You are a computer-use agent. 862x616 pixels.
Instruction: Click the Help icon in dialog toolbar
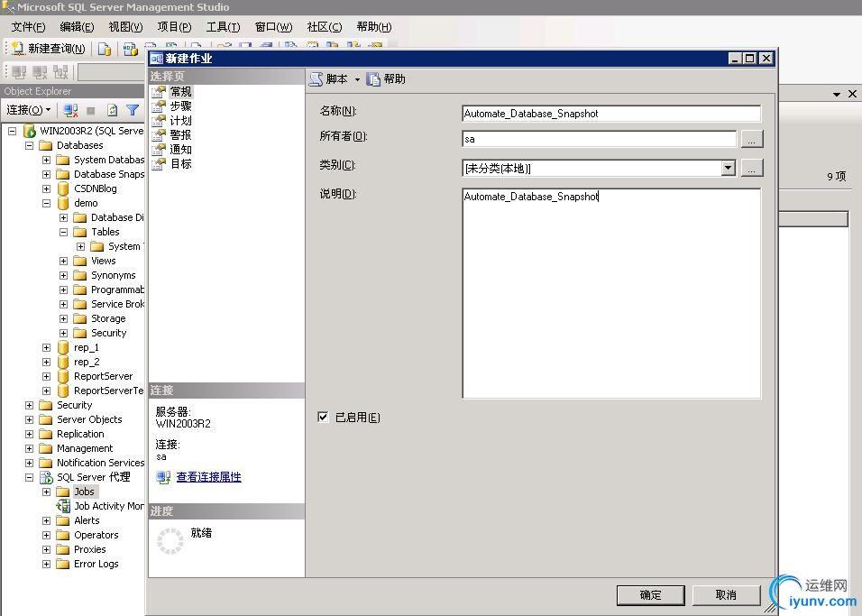point(374,79)
